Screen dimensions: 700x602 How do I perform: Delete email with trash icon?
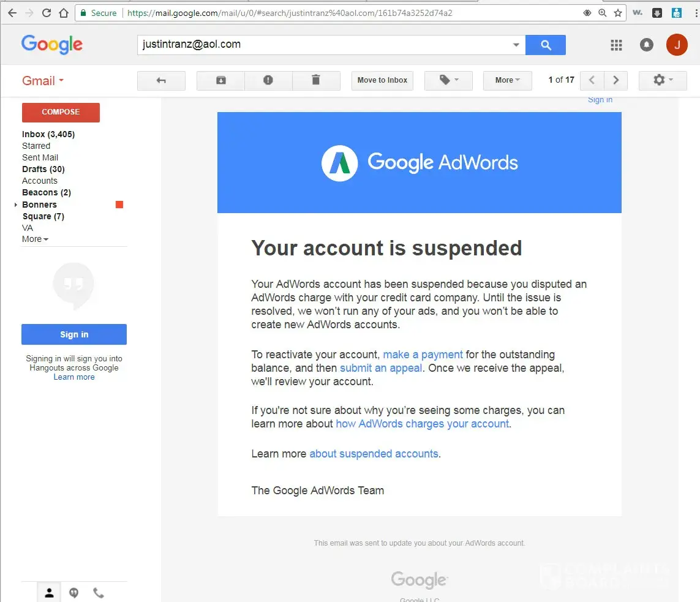[x=316, y=80]
